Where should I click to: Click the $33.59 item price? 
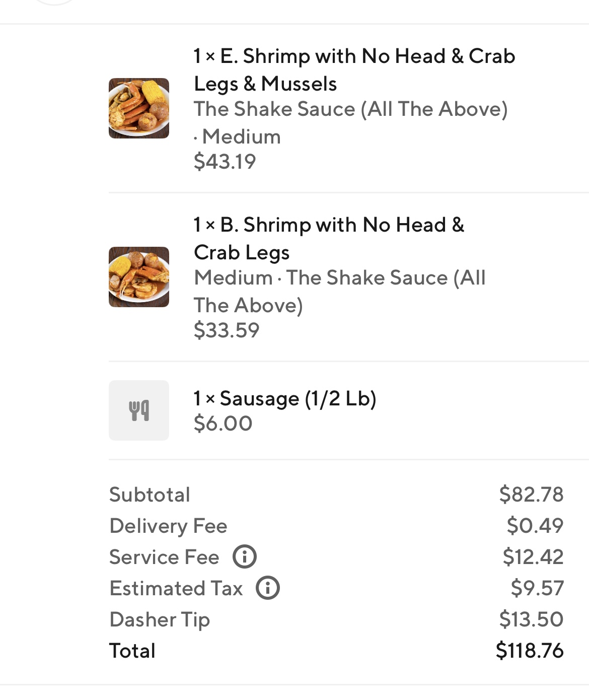[227, 330]
